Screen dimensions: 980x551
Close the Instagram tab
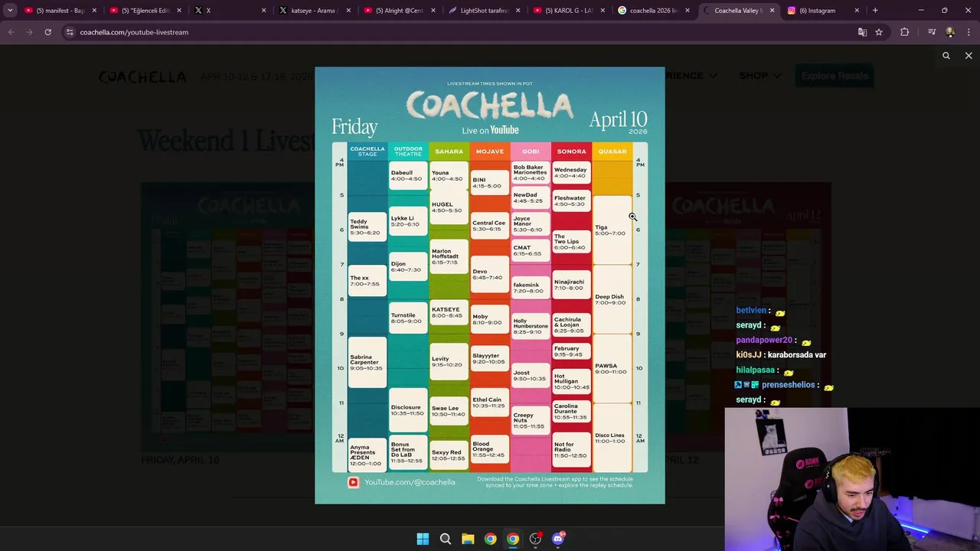(857, 11)
